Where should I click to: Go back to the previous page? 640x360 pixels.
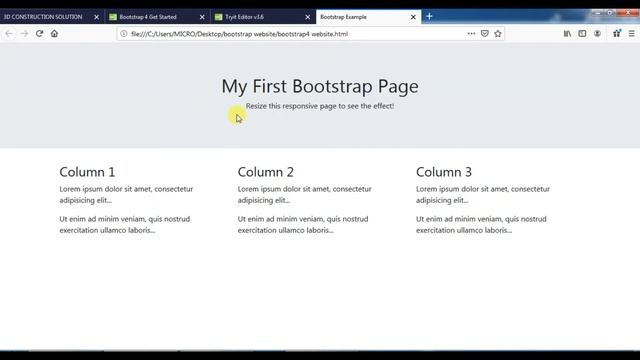tap(9, 34)
